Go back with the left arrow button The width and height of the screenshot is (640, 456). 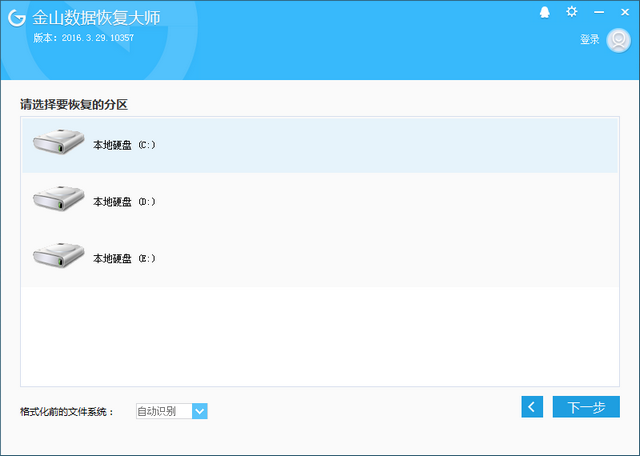(532, 407)
